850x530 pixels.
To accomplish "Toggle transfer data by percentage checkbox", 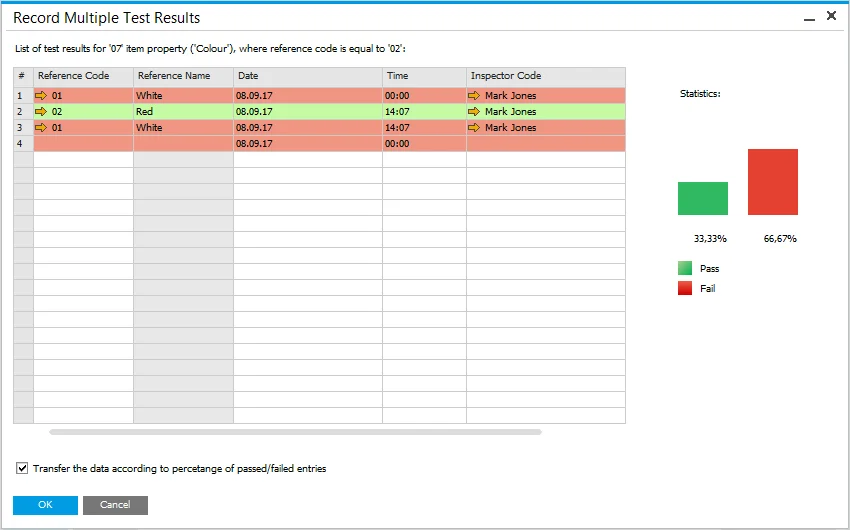I will [x=22, y=468].
